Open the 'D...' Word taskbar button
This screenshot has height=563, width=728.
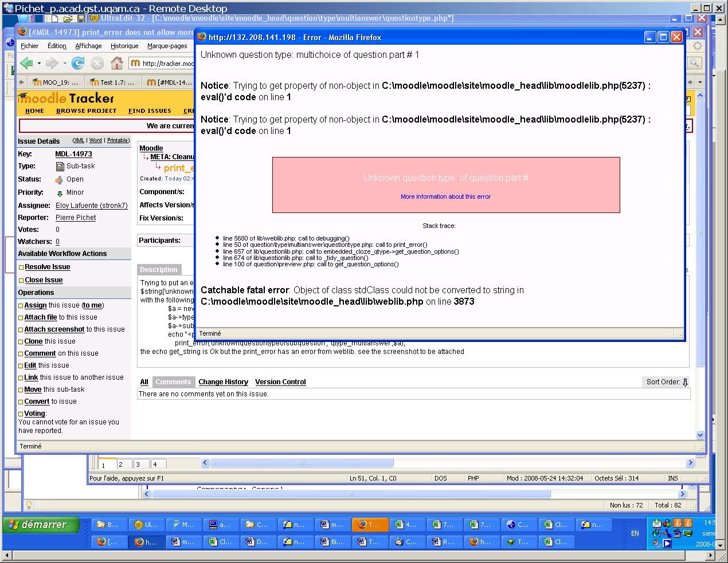click(259, 542)
